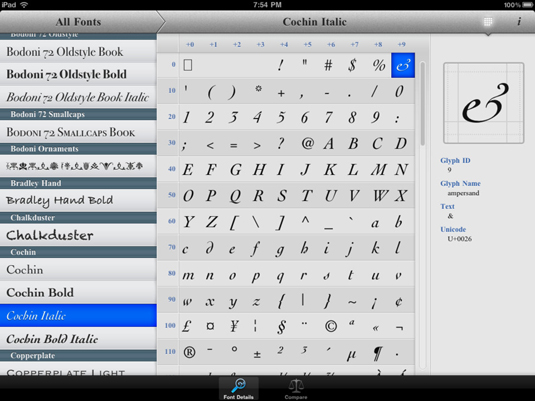The height and width of the screenshot is (401, 535).
Task: Select the at-sign glyph
Action: coord(307,143)
